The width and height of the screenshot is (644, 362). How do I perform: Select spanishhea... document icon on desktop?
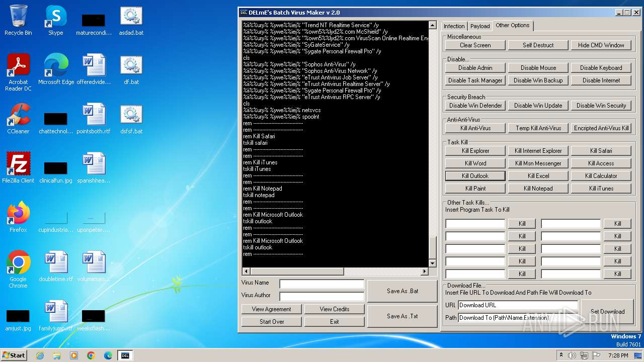point(94,167)
